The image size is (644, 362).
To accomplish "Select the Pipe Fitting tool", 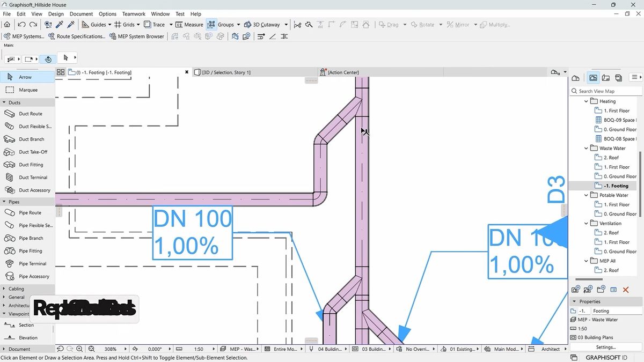I will (31, 250).
